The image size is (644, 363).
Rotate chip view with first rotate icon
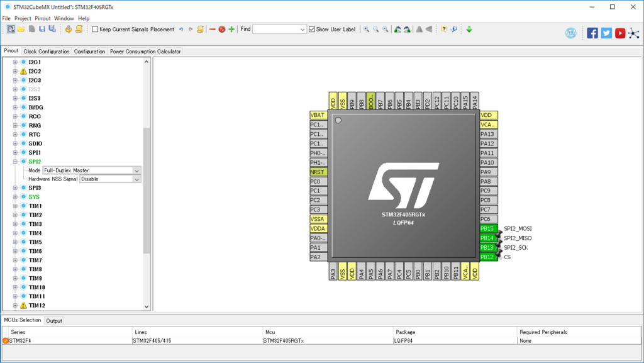(397, 29)
